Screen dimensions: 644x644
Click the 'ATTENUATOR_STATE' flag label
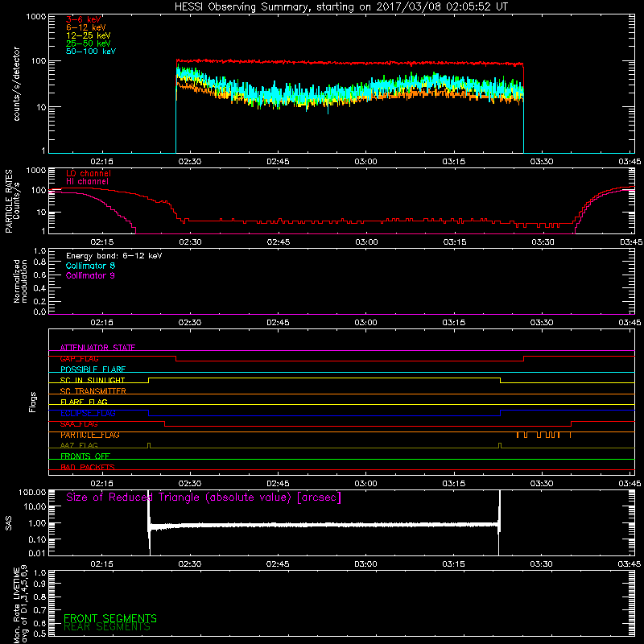(97, 348)
